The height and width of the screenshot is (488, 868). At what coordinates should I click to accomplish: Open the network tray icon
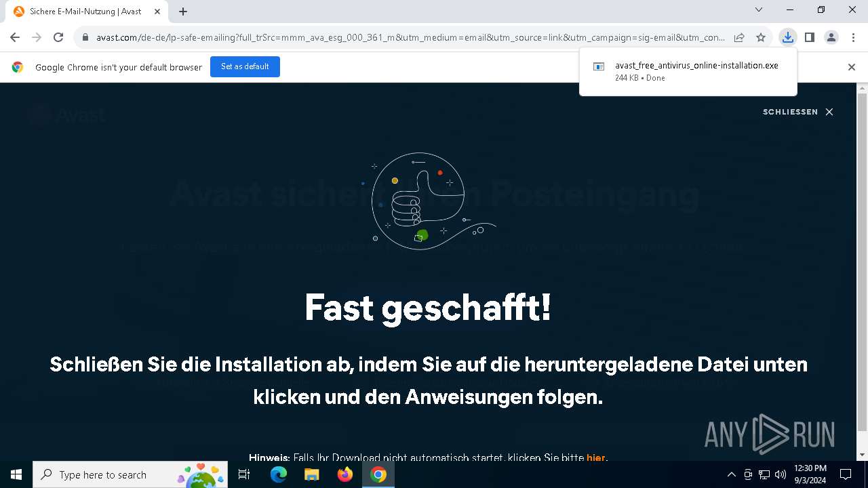coord(764,474)
